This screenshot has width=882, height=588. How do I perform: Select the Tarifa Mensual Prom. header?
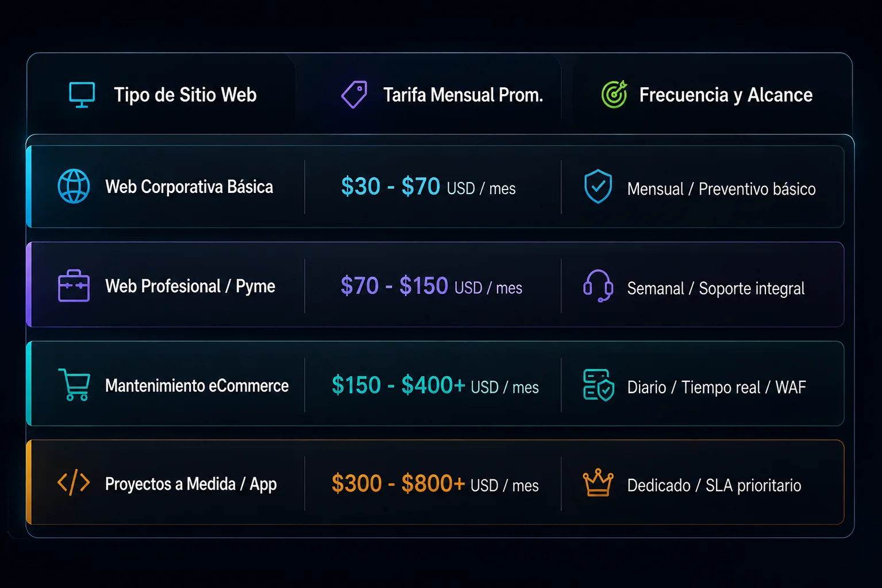[x=463, y=95]
